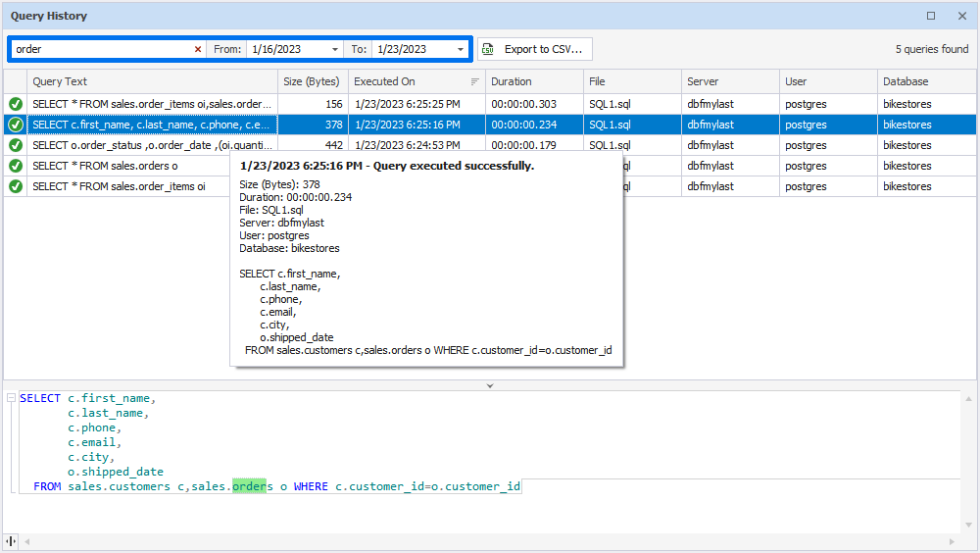Click the green status icon of the highlighted row

coord(16,125)
